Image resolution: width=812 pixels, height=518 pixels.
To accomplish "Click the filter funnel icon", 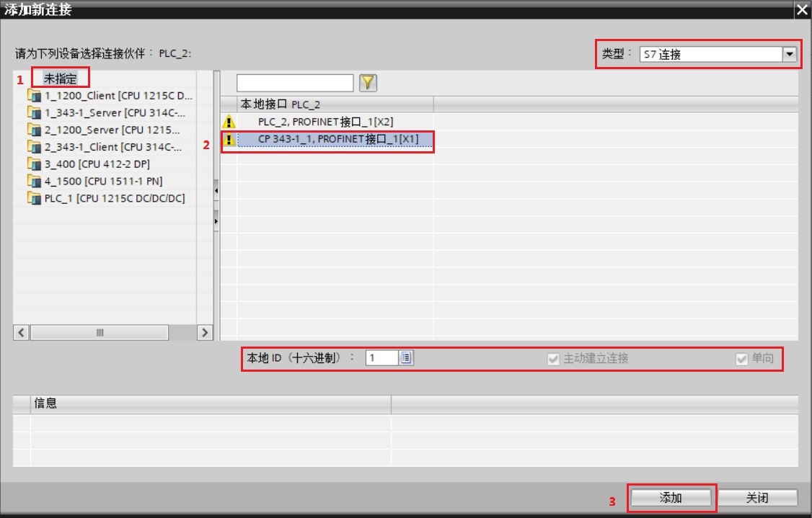I will [368, 83].
